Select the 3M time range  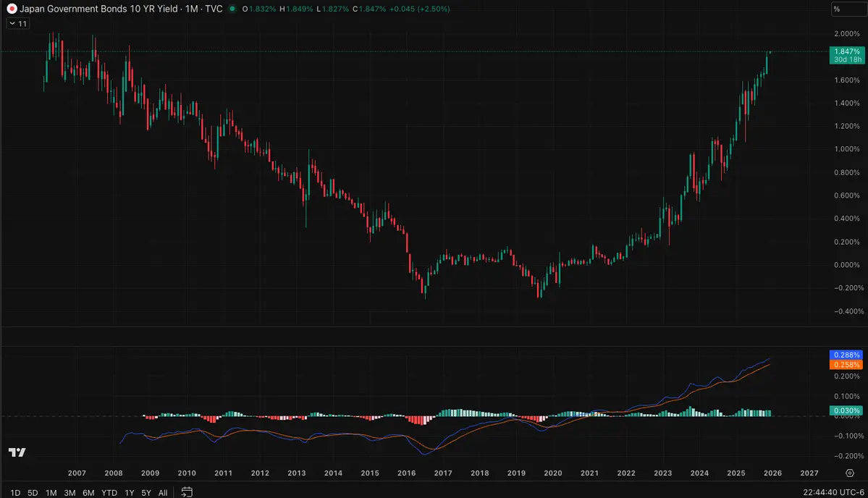point(69,492)
